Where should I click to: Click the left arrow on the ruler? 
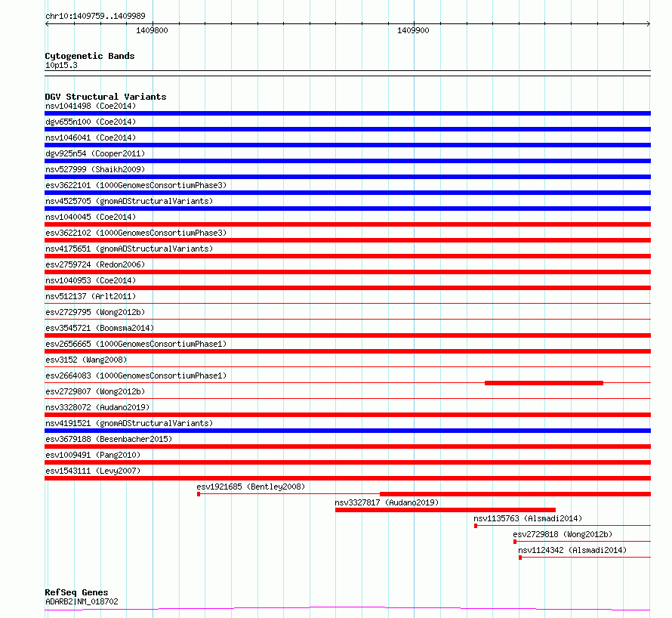(47, 24)
